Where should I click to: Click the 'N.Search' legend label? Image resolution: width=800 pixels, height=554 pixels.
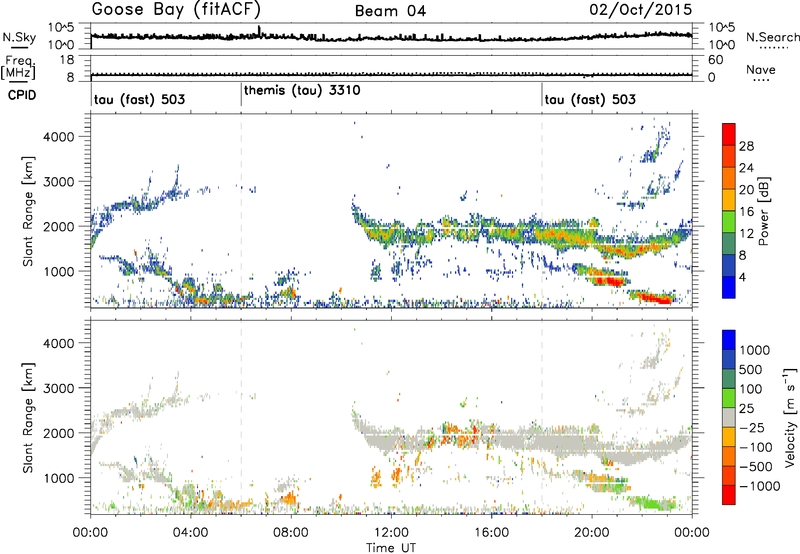(772, 37)
